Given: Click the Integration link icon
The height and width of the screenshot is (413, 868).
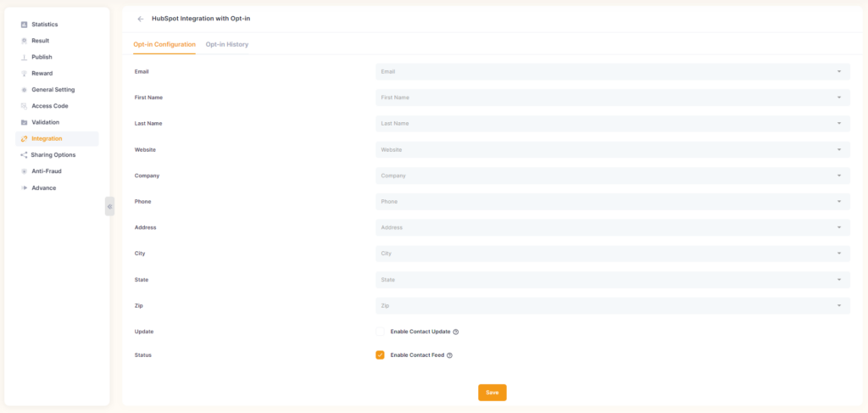Looking at the screenshot, I should click(24, 139).
